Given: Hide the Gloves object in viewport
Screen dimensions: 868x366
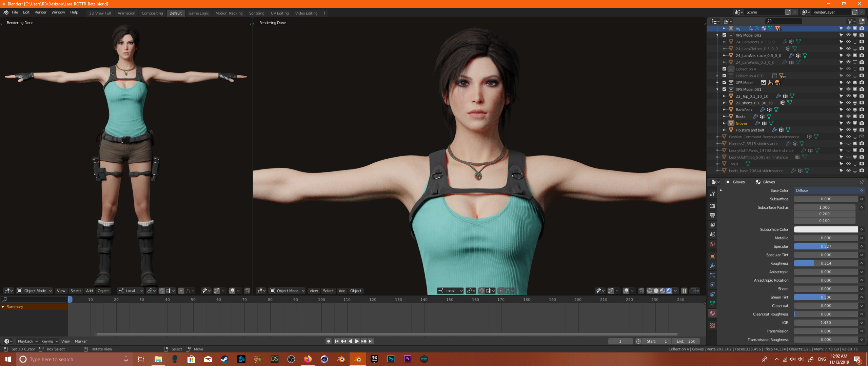Looking at the screenshot, I should pyautogui.click(x=848, y=123).
